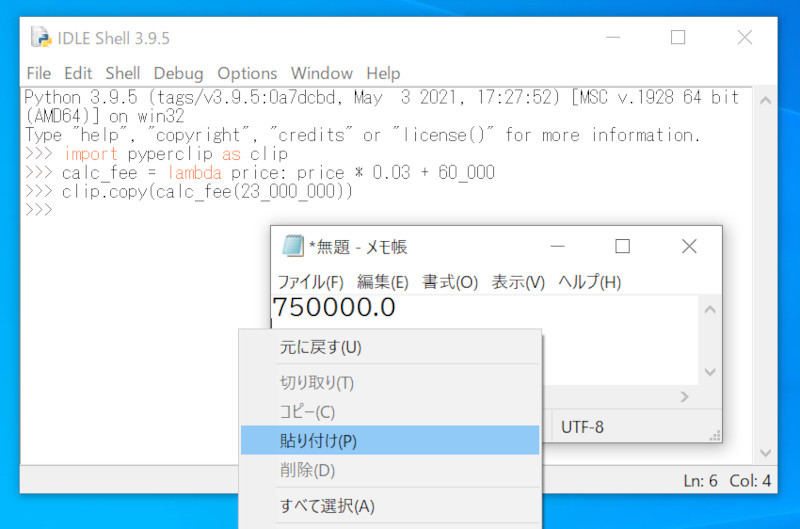Open the 表示(V) menu in Notepad

[518, 282]
